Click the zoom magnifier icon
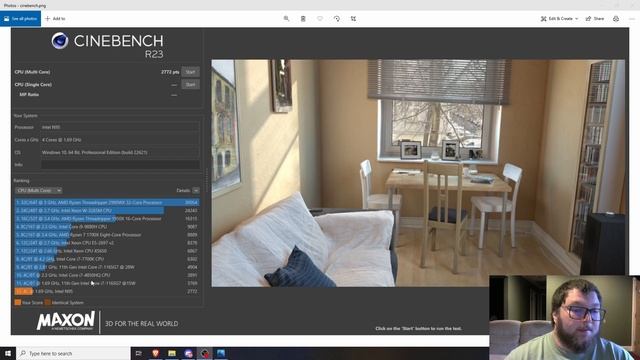 click(286, 19)
